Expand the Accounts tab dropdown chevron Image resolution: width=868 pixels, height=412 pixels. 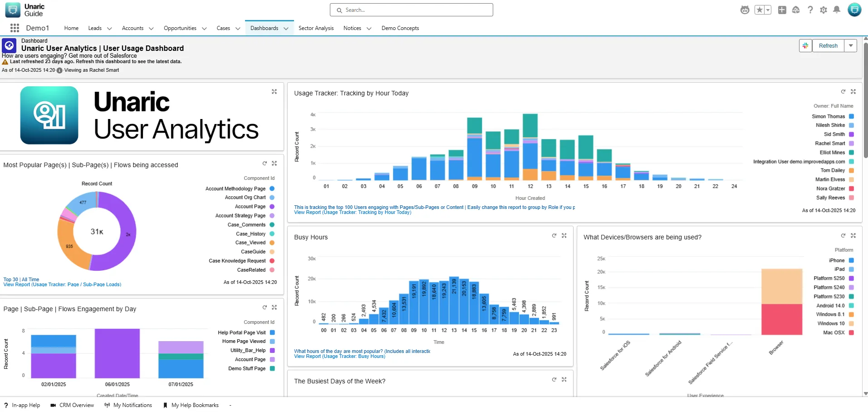coord(151,29)
